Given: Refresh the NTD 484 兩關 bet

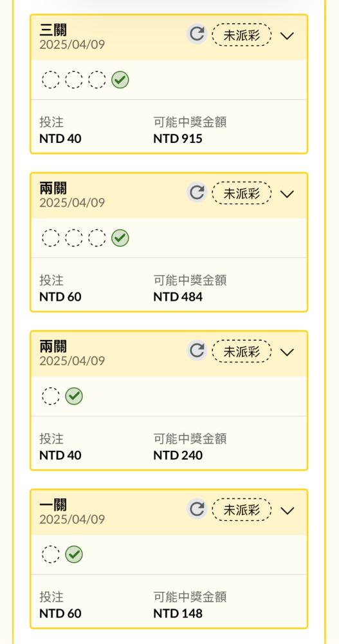Looking at the screenshot, I should [x=197, y=192].
